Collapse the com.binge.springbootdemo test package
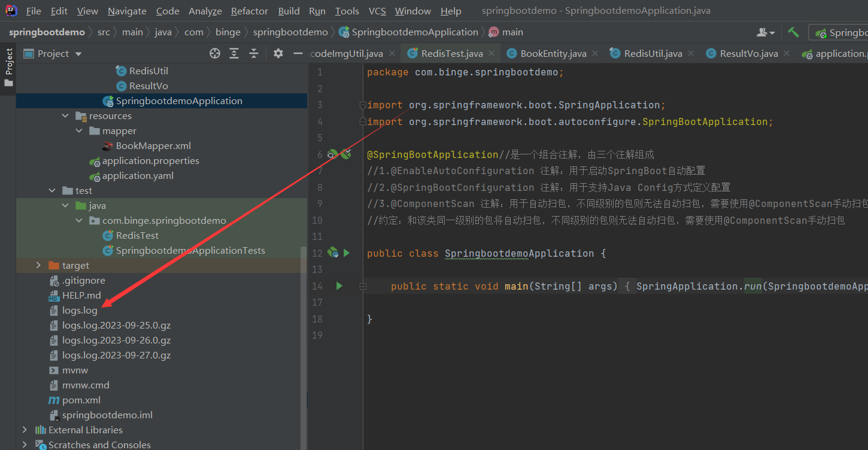 point(79,221)
